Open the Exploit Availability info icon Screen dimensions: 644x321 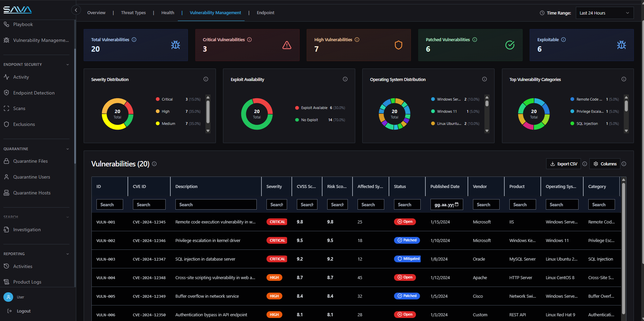tap(345, 79)
